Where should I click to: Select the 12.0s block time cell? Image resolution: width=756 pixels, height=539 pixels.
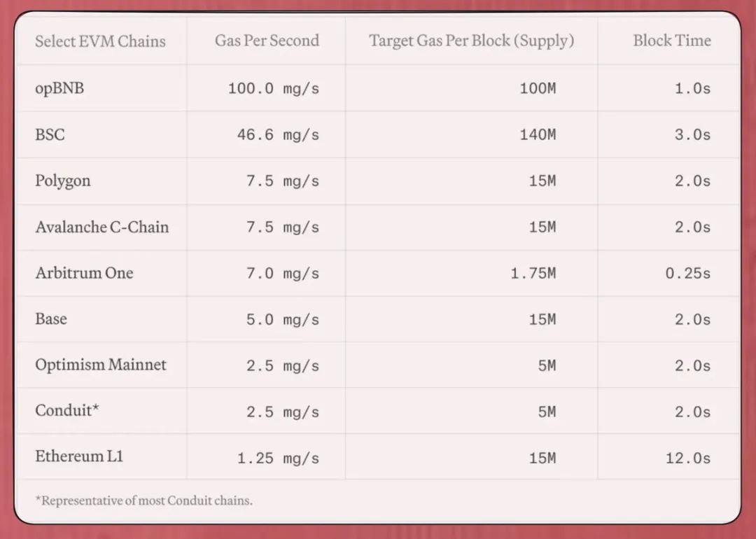(687, 458)
